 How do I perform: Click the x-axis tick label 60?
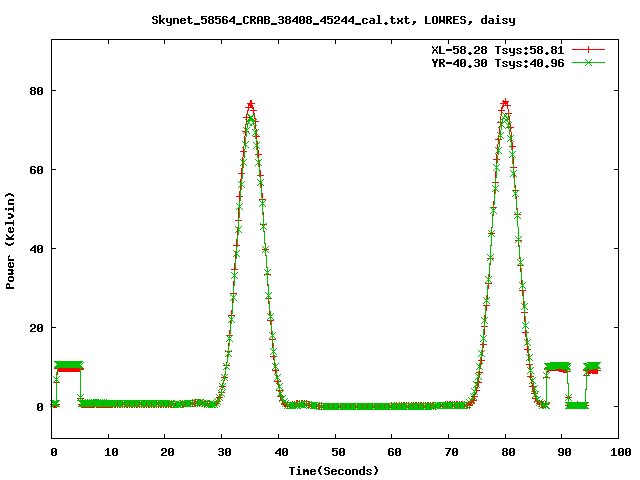click(394, 452)
